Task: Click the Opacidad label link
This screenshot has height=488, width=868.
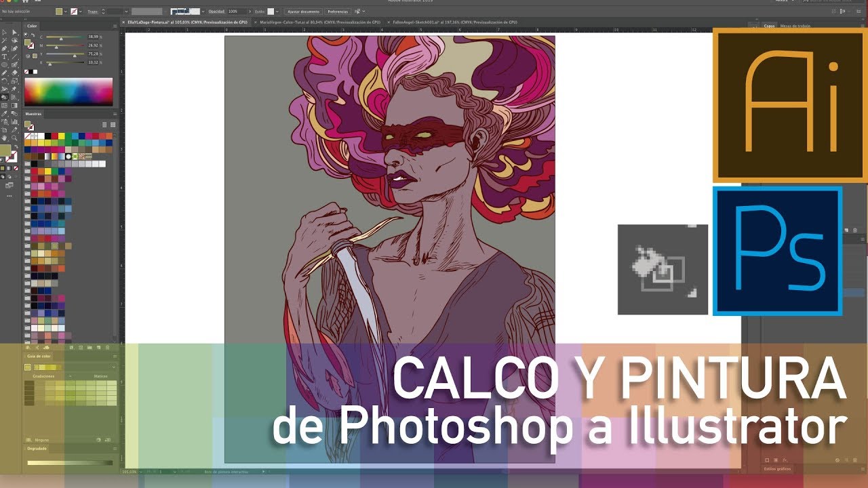Action: pos(216,12)
